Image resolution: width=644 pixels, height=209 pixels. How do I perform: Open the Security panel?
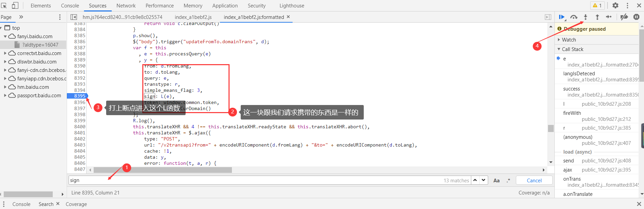pyautogui.click(x=257, y=6)
